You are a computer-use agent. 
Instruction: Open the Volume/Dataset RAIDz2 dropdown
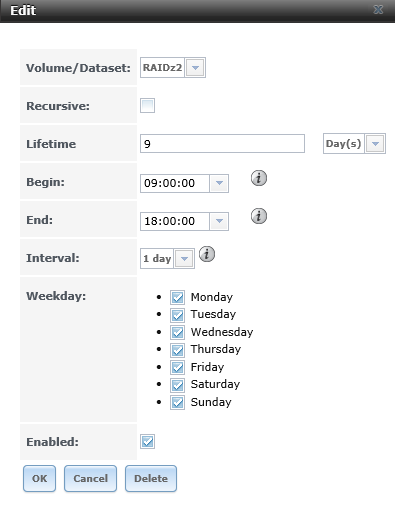(195, 68)
